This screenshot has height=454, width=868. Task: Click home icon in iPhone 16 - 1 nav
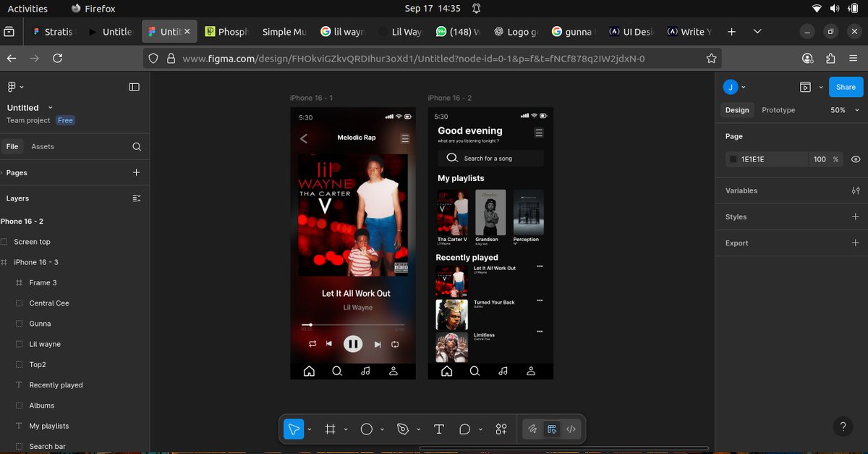pos(309,371)
